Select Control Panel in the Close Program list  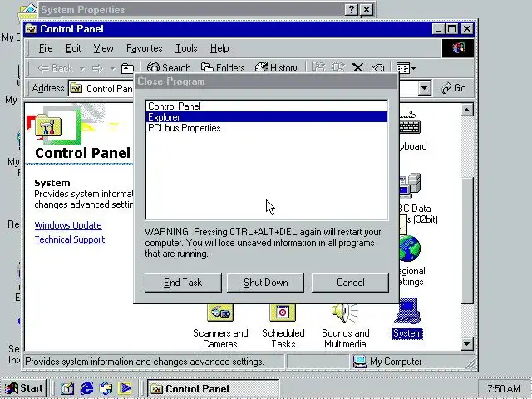(266, 106)
